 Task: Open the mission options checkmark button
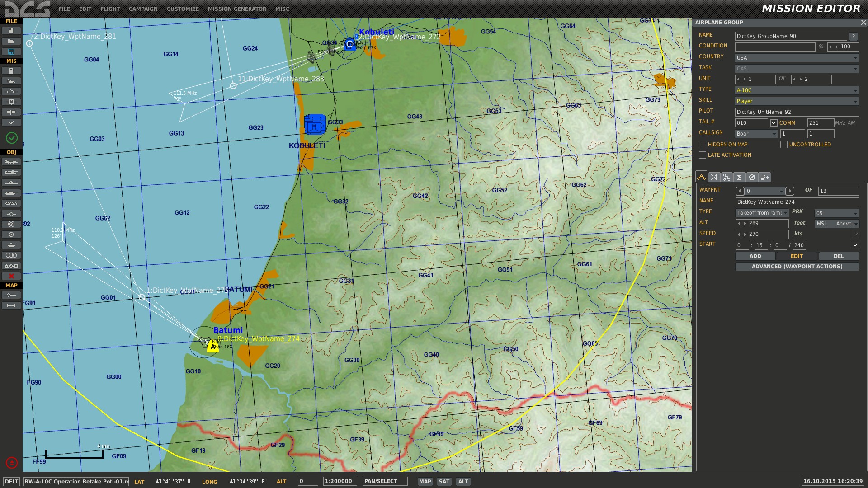pos(11,122)
